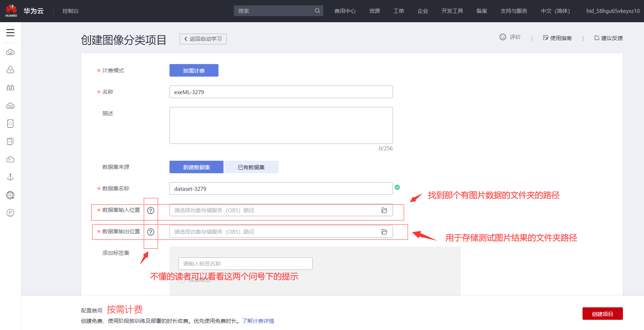Click the search magnifier icon

(x=317, y=11)
